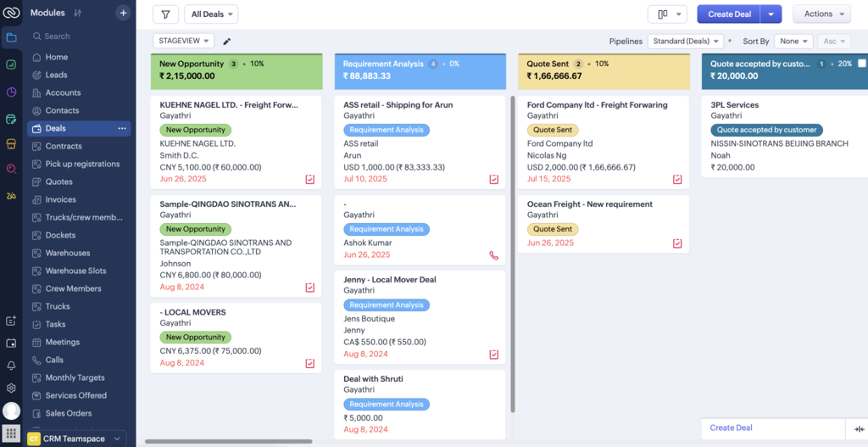Click the Create Deal link at the bottom of the column
Image resolution: width=868 pixels, height=447 pixels.
click(731, 427)
